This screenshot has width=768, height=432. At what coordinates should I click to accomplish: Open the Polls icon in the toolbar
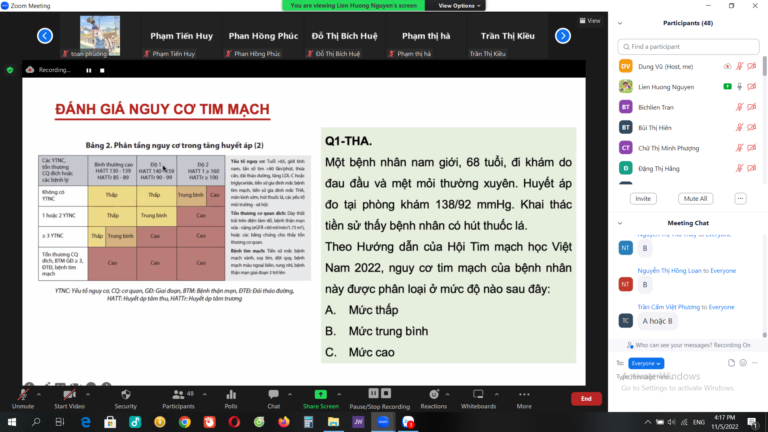point(231,395)
